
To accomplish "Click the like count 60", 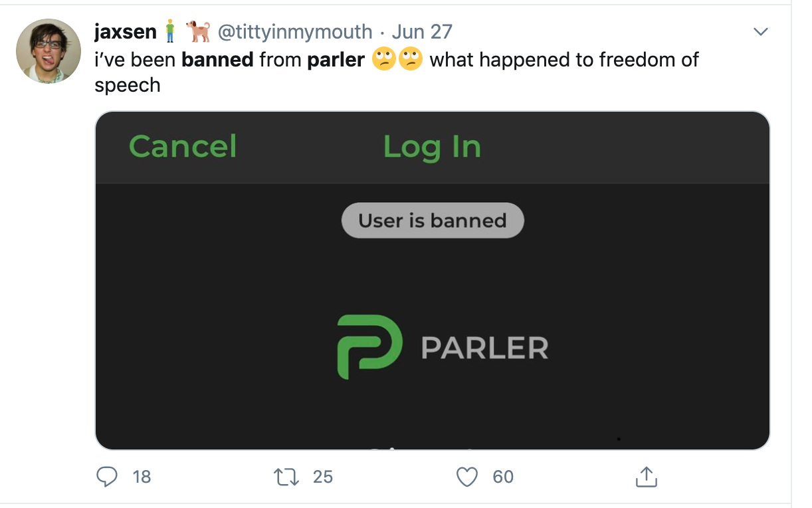I will [x=504, y=477].
